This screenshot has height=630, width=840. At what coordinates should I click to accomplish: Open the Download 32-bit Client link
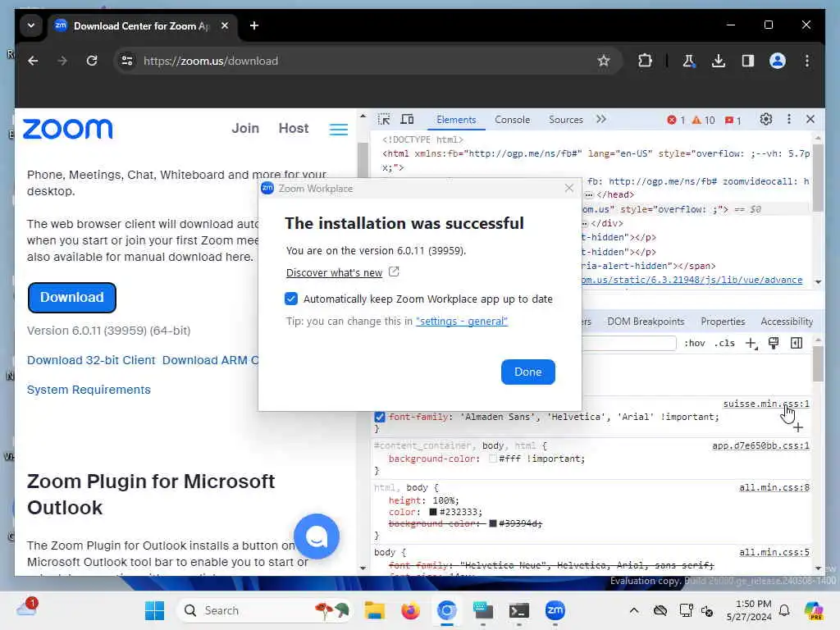click(91, 361)
